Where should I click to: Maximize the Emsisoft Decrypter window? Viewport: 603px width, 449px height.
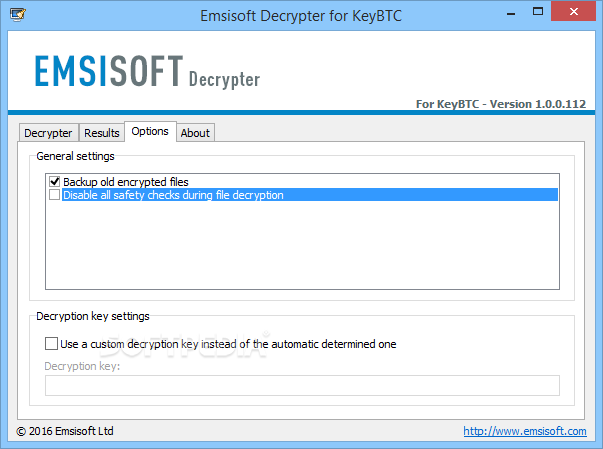click(x=538, y=12)
